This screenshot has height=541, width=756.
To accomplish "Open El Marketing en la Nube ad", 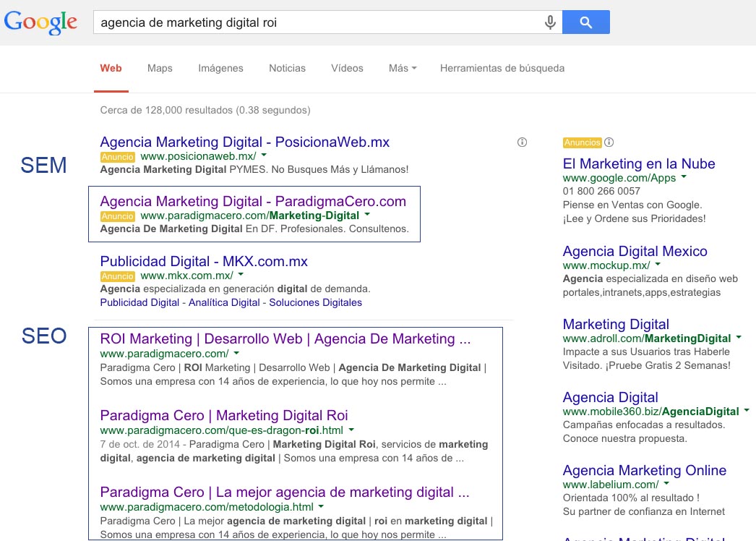I will (x=638, y=163).
